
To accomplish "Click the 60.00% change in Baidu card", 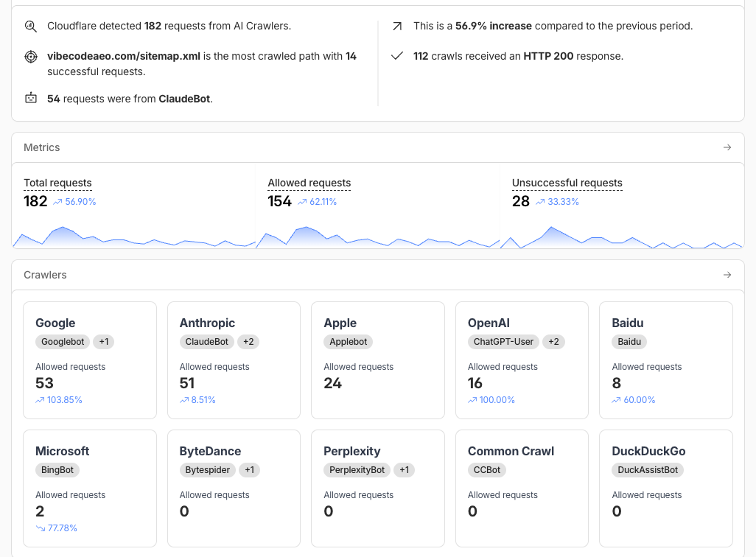I will click(640, 400).
